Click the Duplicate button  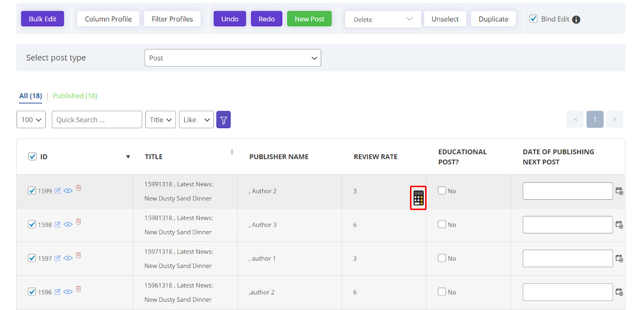point(493,19)
